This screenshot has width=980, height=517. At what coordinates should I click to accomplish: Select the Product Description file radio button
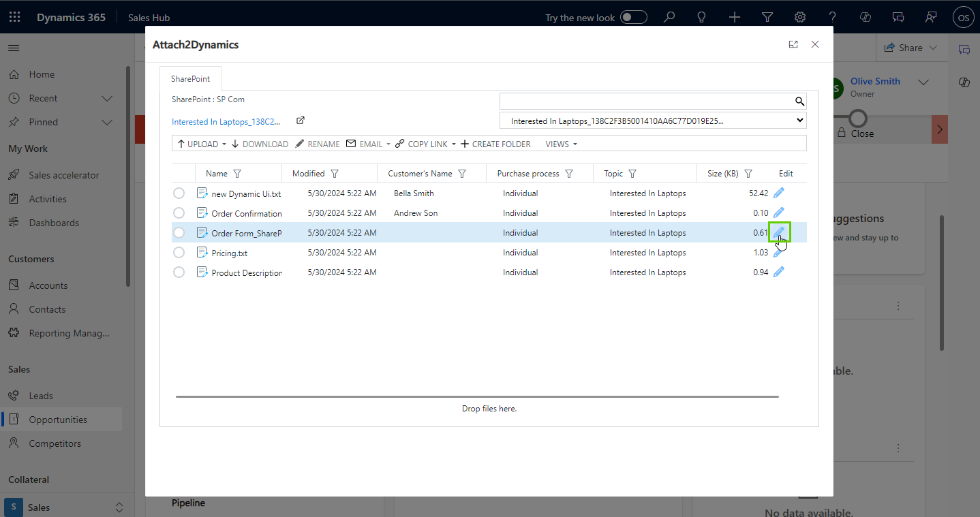[179, 272]
